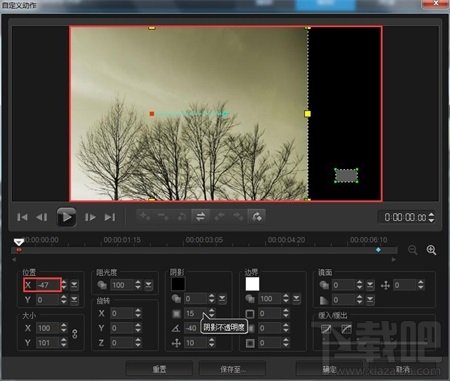The image size is (450, 381).
Task: Select the blue end keyframe on timeline
Action: coord(378,250)
